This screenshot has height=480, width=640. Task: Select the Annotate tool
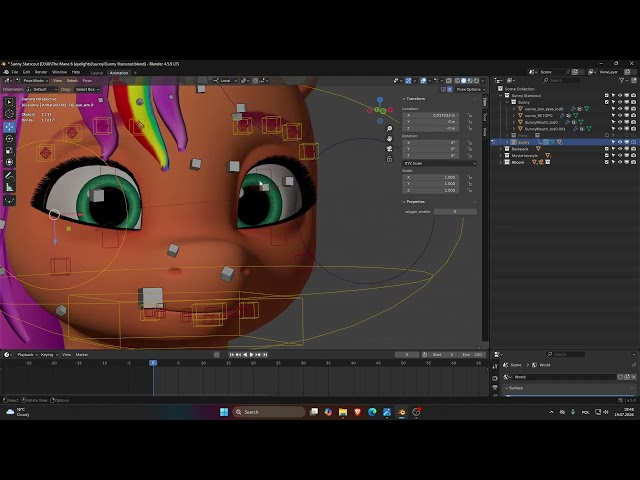point(9,176)
